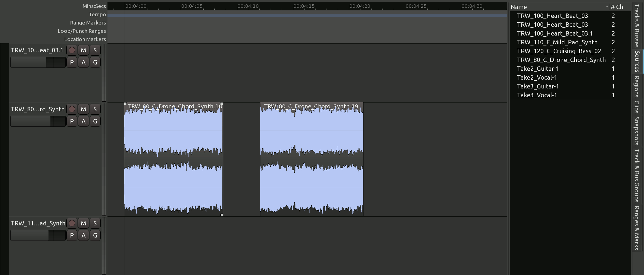Screen dimensions: 644x275
Task: Solo the TRW_10...eat_03.1 track
Action: point(95,50)
